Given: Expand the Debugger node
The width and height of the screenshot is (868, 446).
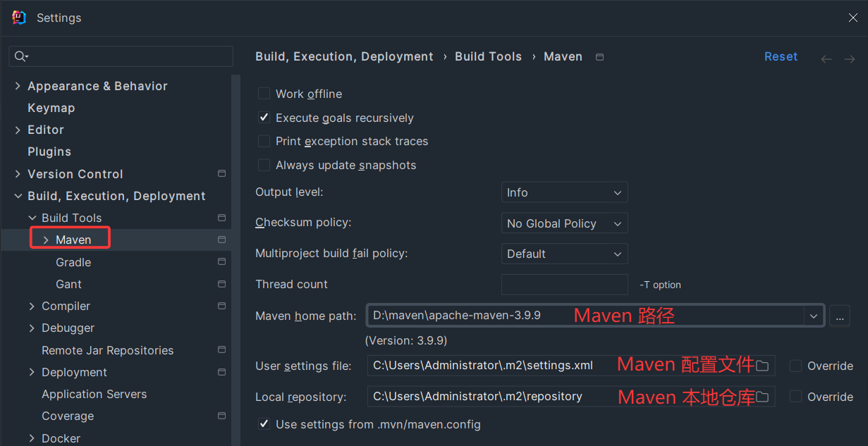Looking at the screenshot, I should click(x=32, y=328).
